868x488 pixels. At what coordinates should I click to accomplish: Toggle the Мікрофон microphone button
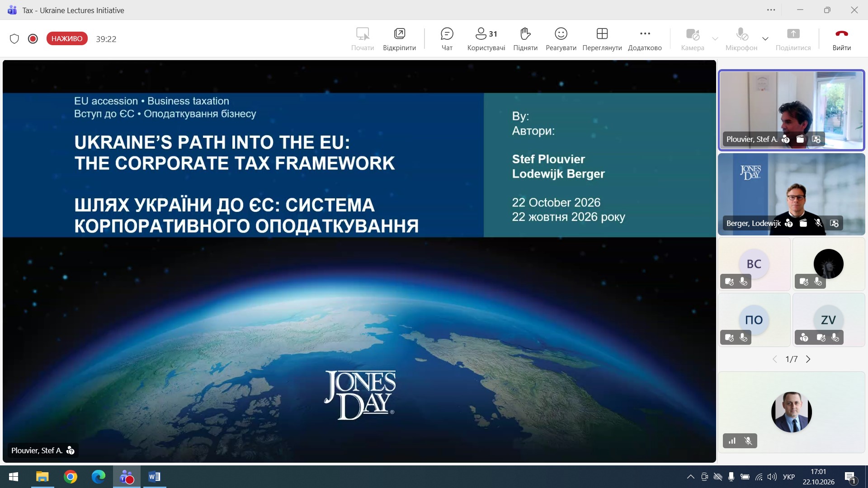click(741, 39)
